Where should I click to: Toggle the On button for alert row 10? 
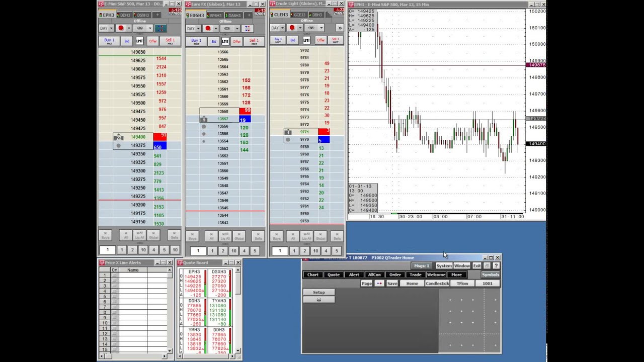point(114,323)
